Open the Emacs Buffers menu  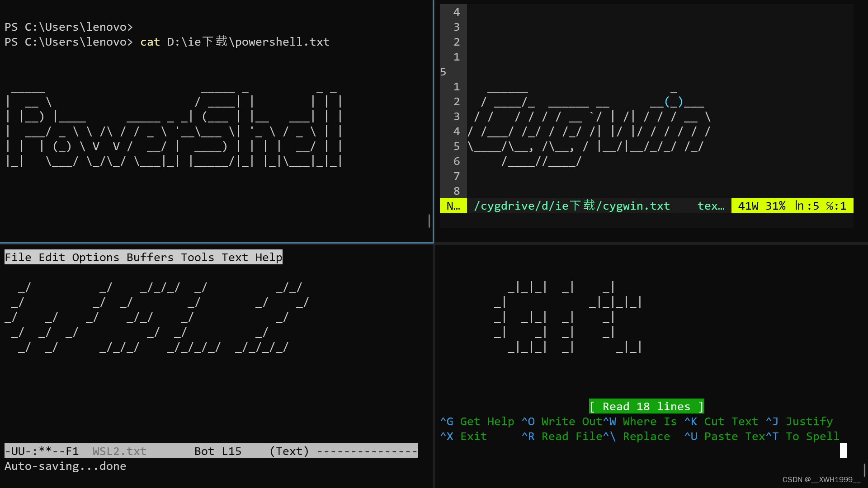(150, 257)
